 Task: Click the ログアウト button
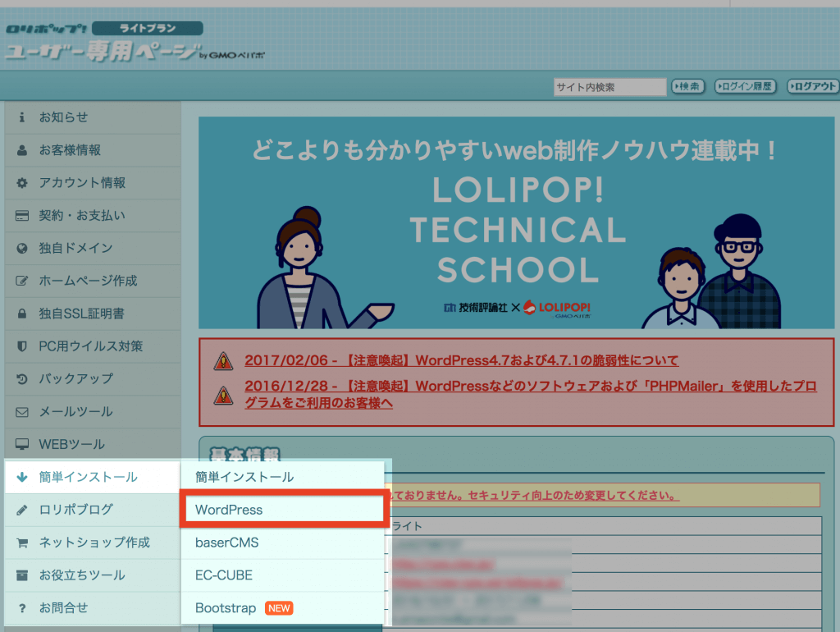tap(812, 86)
